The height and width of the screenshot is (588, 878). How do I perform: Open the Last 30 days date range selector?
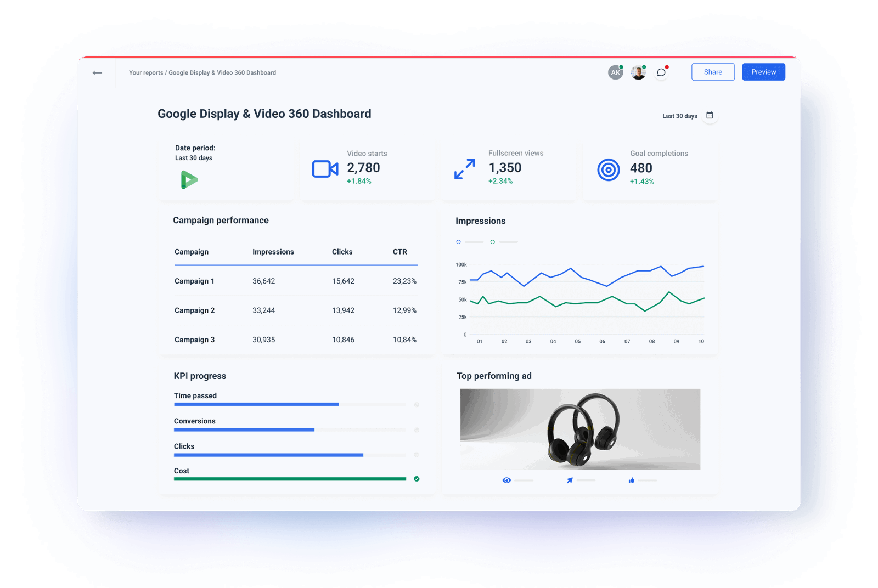pos(679,116)
